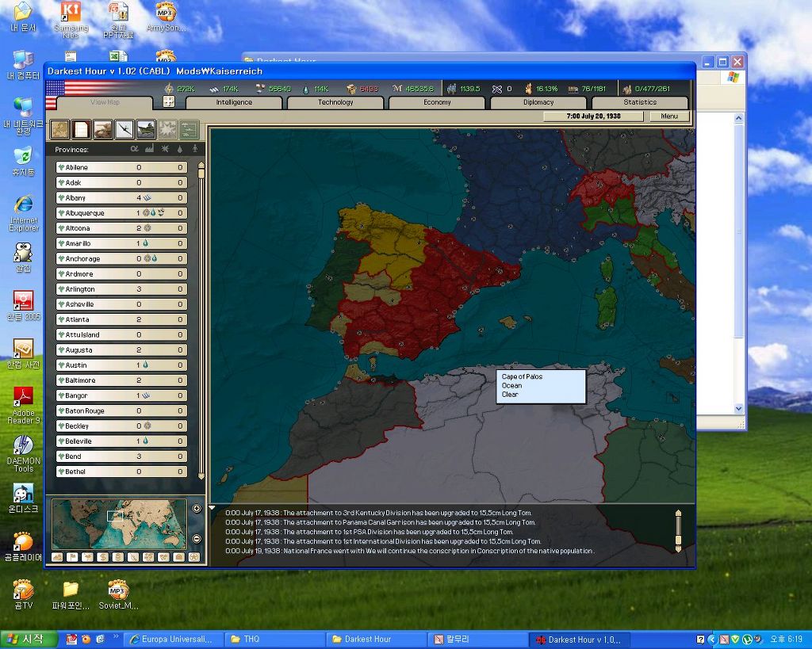Select the fort-shaped map mode icon
Viewport: 812px width, 649px height.
179,557
